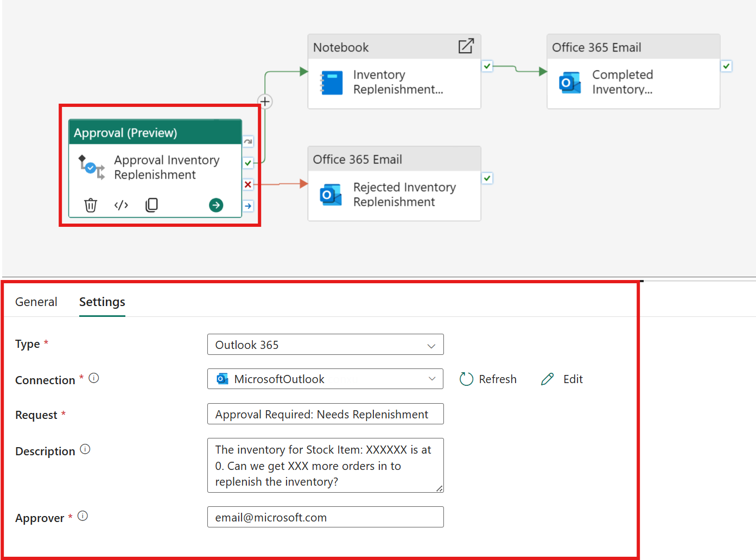This screenshot has width=756, height=560.
Task: Switch to the Settings tab
Action: coord(102,302)
